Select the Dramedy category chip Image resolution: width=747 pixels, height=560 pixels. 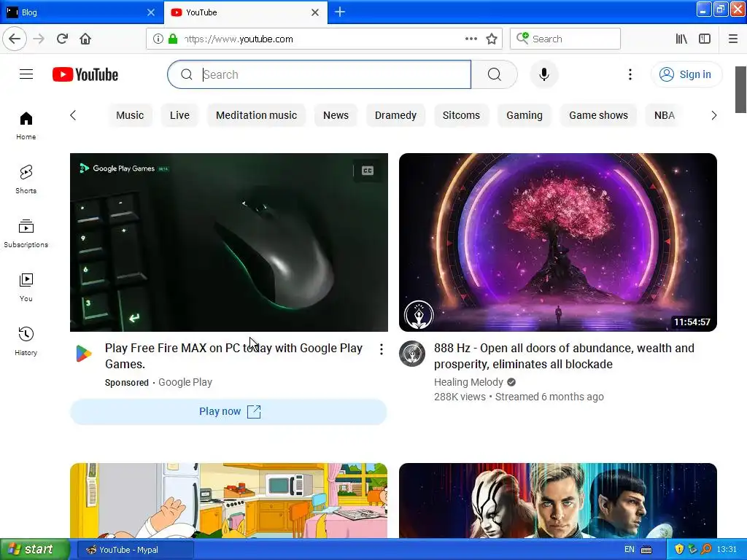coord(395,115)
